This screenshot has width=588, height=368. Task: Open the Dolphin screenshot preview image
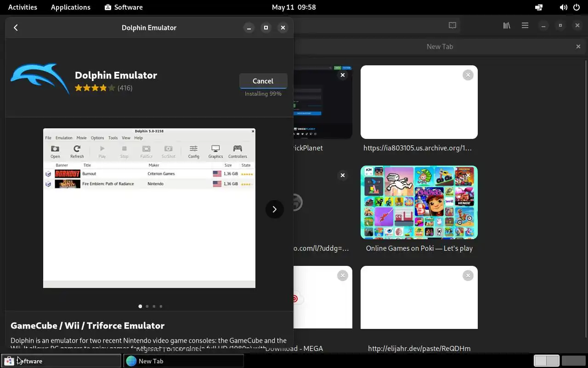(x=149, y=208)
